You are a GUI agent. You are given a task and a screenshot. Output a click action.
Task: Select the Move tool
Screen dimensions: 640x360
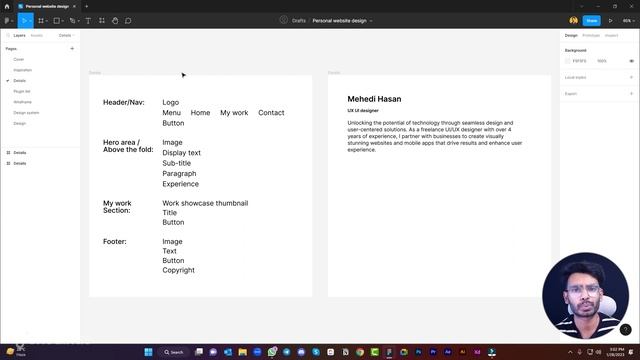24,20
